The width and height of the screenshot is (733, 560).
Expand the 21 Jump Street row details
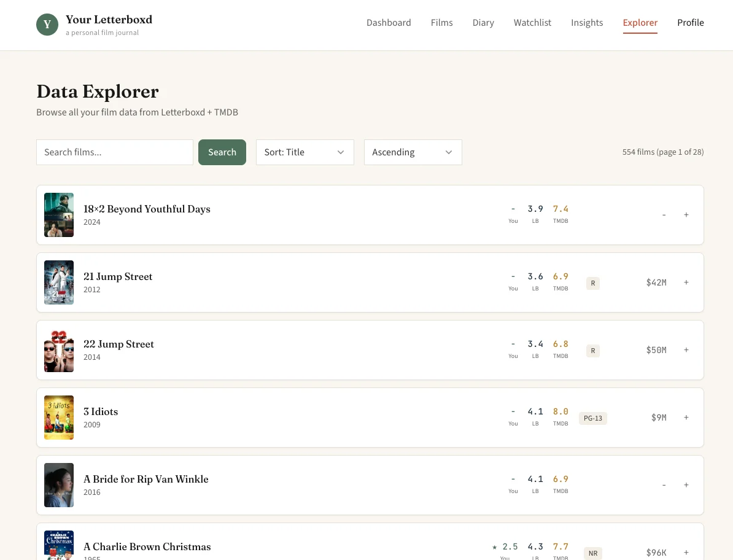click(x=686, y=282)
